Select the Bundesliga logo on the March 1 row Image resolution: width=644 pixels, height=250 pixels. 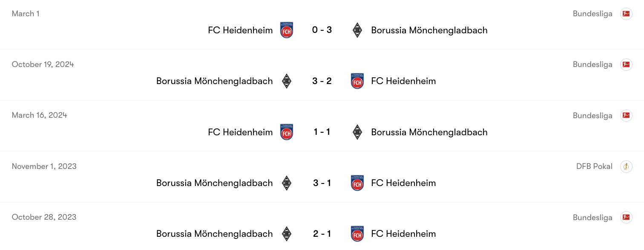click(x=626, y=13)
